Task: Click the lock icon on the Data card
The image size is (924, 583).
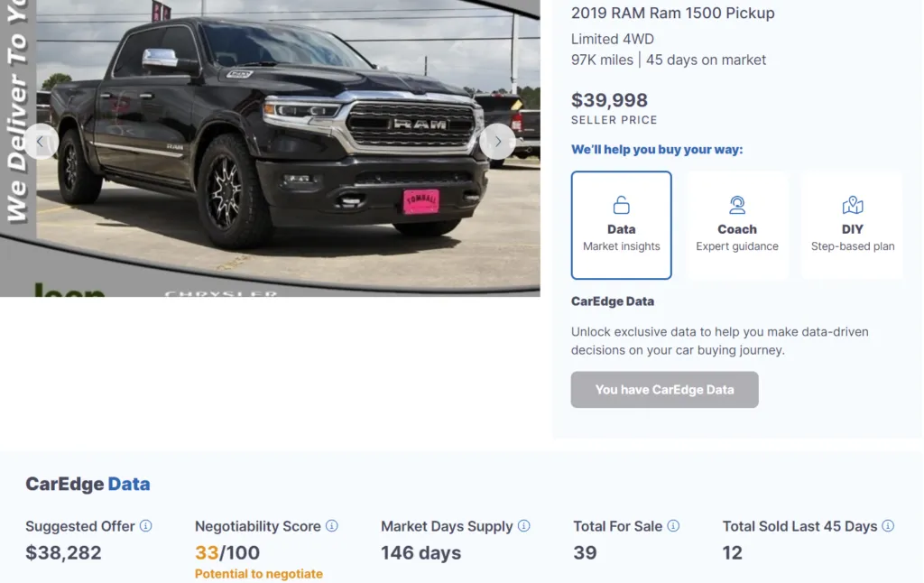Action: click(x=621, y=205)
